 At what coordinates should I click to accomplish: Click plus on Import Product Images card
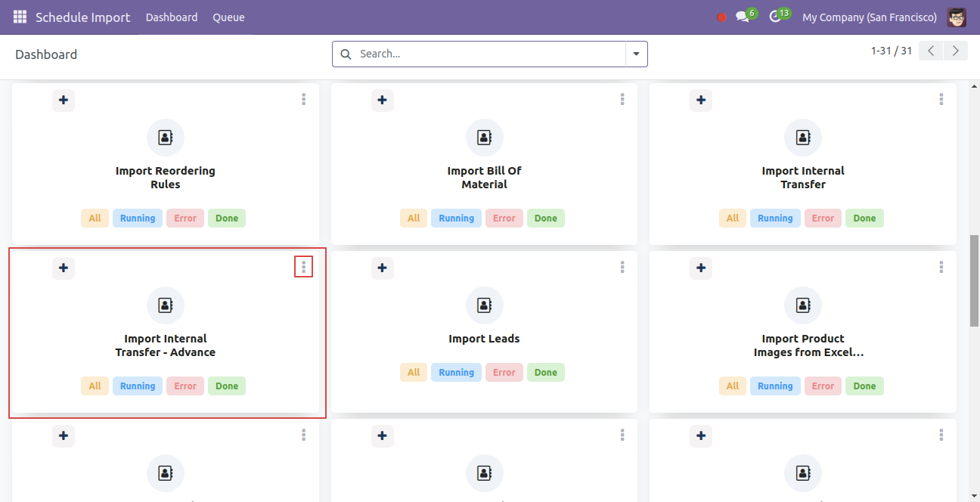[x=702, y=268]
